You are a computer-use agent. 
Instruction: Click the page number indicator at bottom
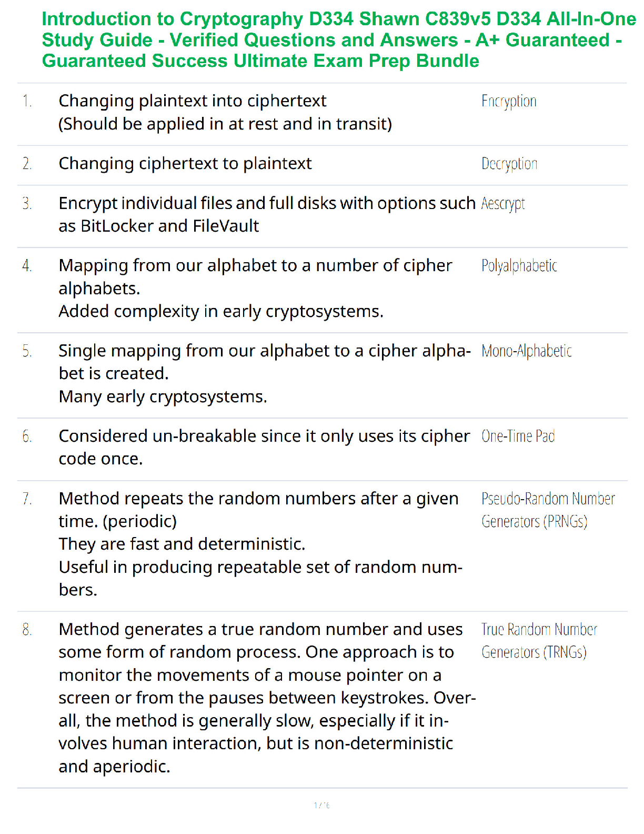322,805
